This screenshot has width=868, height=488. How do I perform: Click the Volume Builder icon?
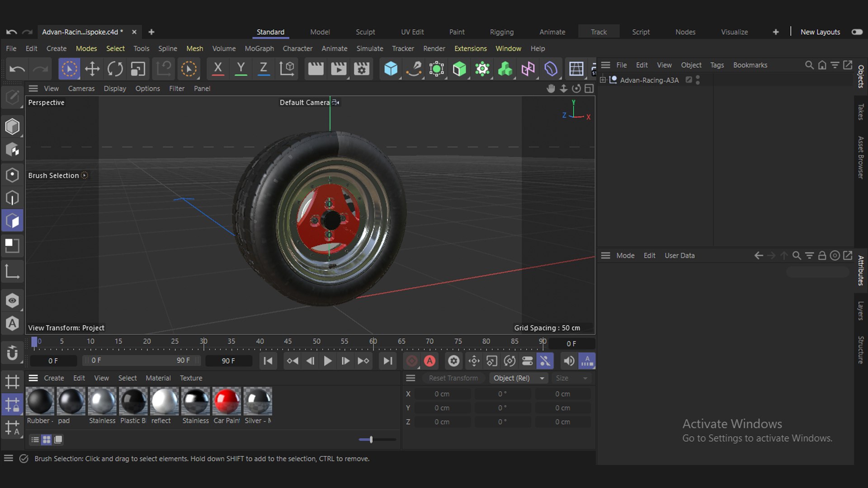pos(505,69)
